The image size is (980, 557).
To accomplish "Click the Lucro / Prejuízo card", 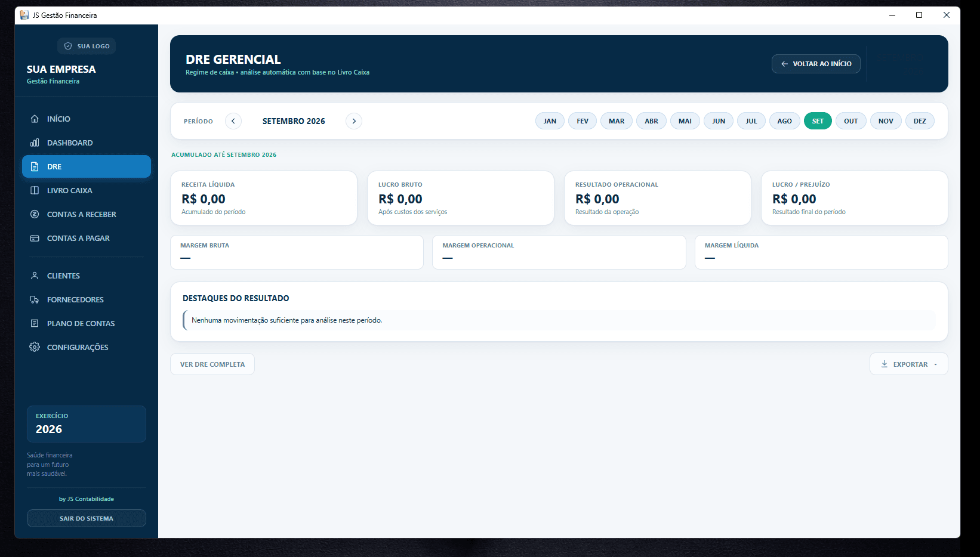I will tap(855, 198).
